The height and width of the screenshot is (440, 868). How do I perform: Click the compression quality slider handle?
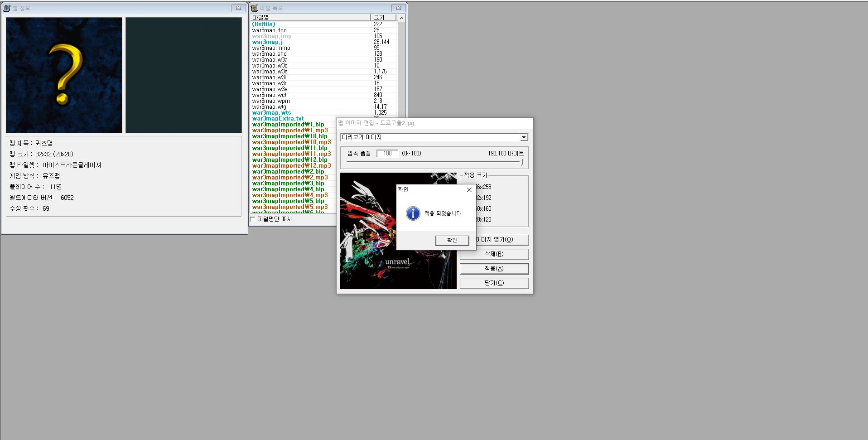pyautogui.click(x=522, y=162)
